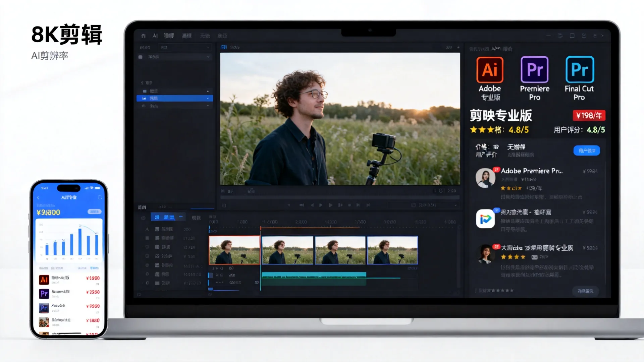Click the blue icon at the preview panel's top left

(224, 47)
